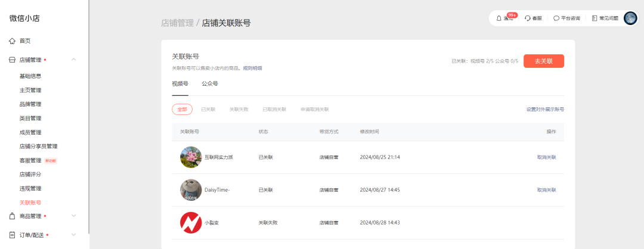Click the notification bell icon
644x249 pixels.
pyautogui.click(x=499, y=18)
